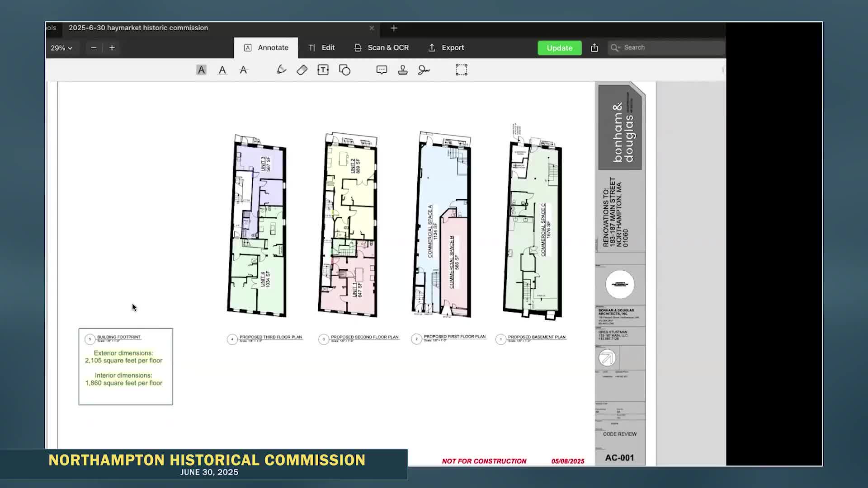Select the strikethrough text tool
868x488 pixels.
244,70
